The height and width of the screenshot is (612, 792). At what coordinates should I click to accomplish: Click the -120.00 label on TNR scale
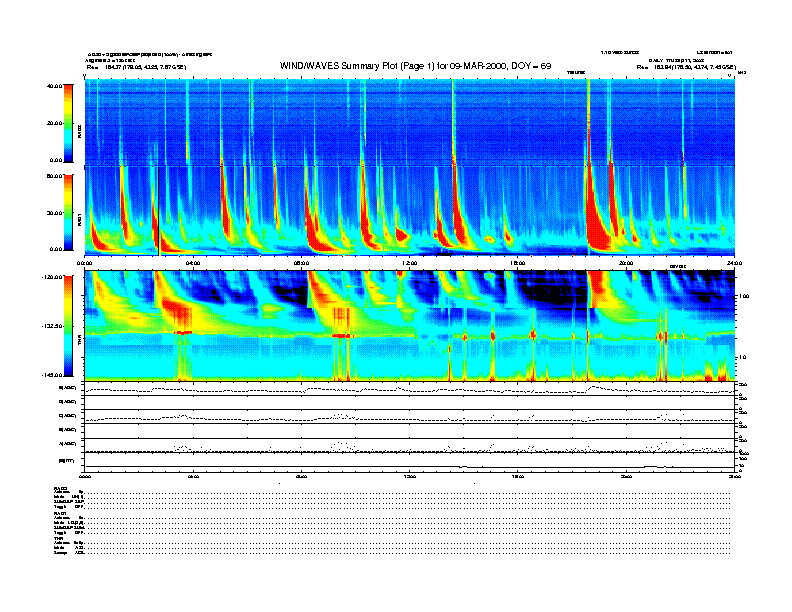coord(52,277)
